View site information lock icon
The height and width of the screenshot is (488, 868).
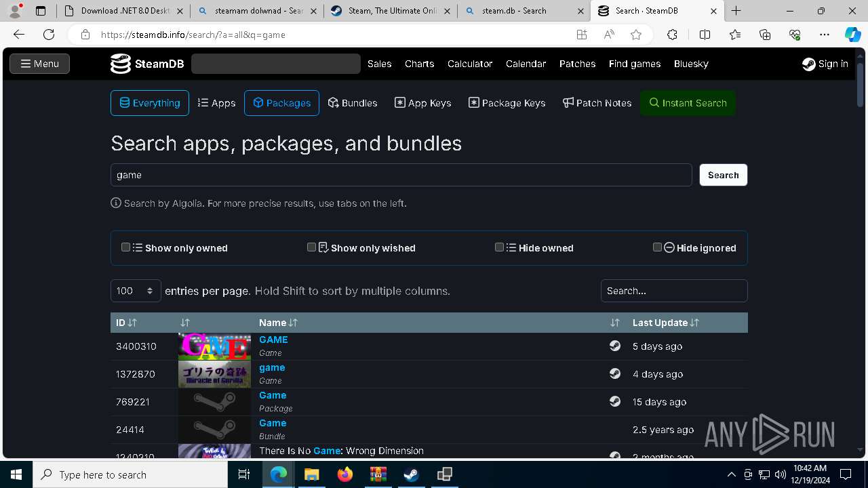point(85,35)
